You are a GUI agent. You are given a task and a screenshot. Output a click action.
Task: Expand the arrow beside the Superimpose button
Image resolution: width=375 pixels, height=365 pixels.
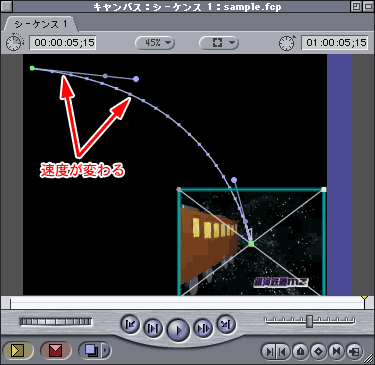pos(106,350)
